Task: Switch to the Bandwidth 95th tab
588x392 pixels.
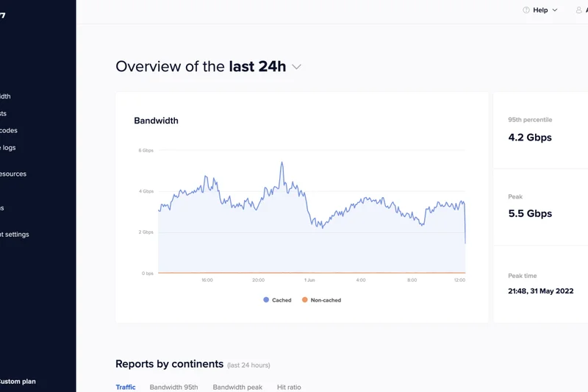Action: click(x=173, y=387)
